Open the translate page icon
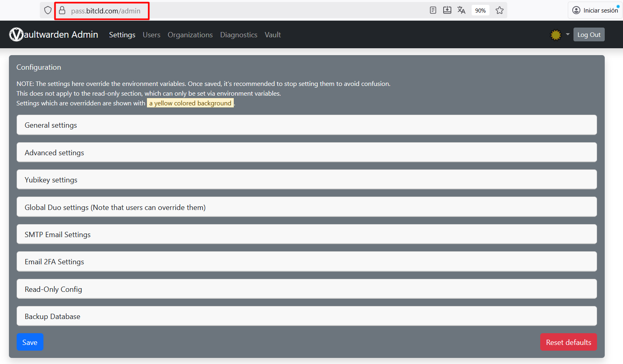This screenshot has width=623, height=364. point(461,11)
